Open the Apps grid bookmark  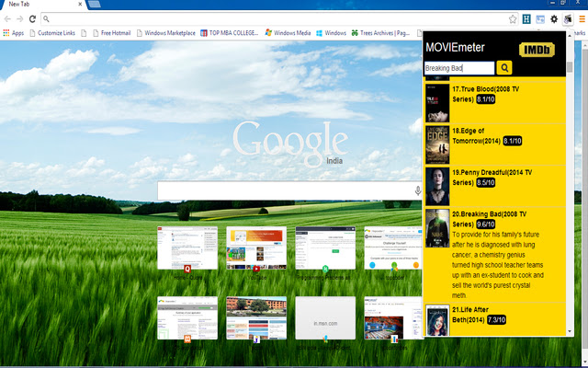tap(14, 33)
